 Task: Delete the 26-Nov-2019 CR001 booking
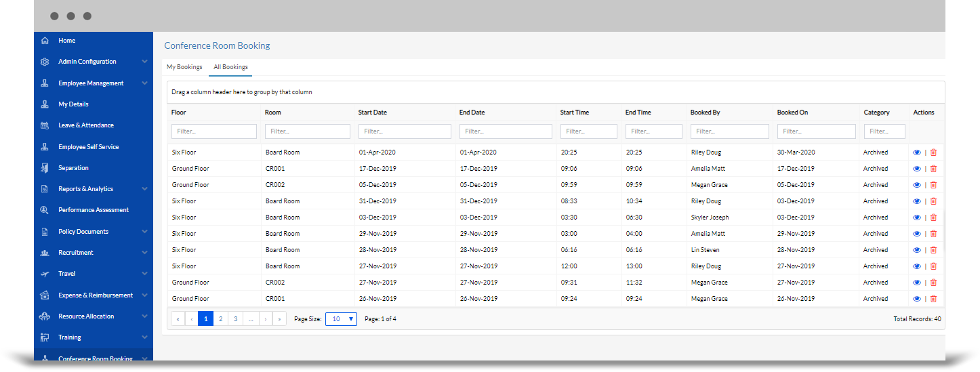point(933,299)
